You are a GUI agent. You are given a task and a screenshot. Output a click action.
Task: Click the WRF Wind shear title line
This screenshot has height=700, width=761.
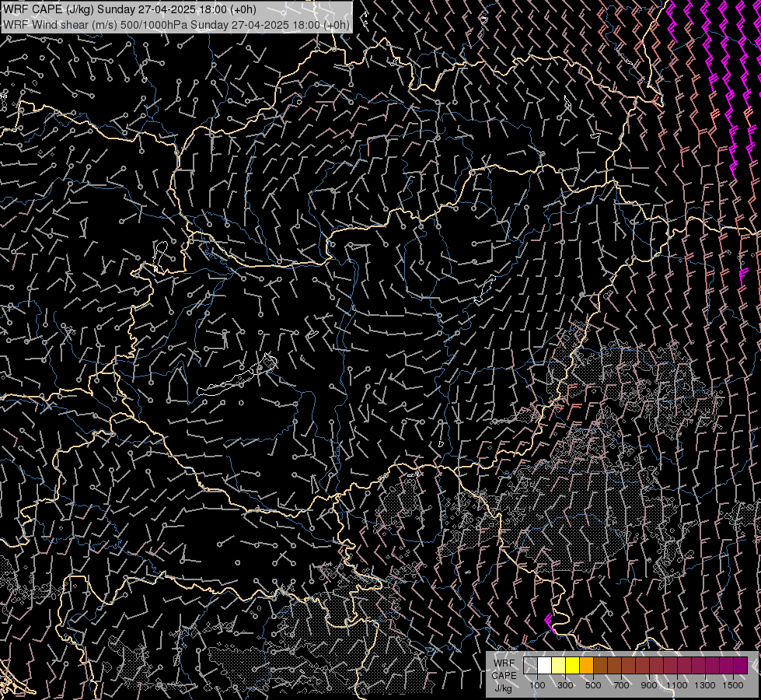point(176,25)
